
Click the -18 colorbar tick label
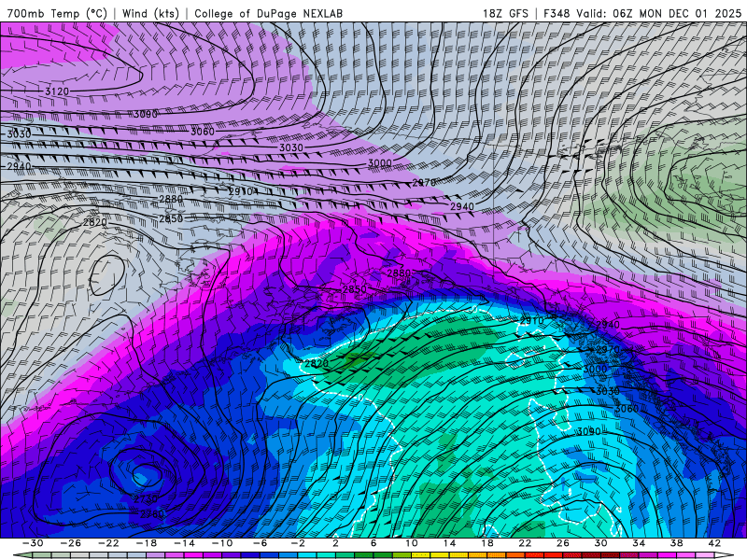point(147,543)
